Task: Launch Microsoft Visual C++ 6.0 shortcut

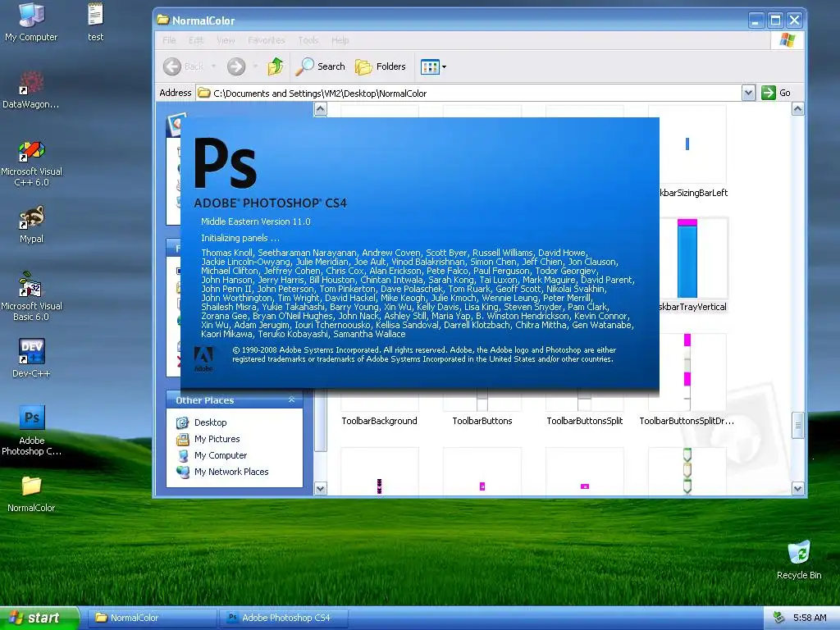Action: pos(31,163)
